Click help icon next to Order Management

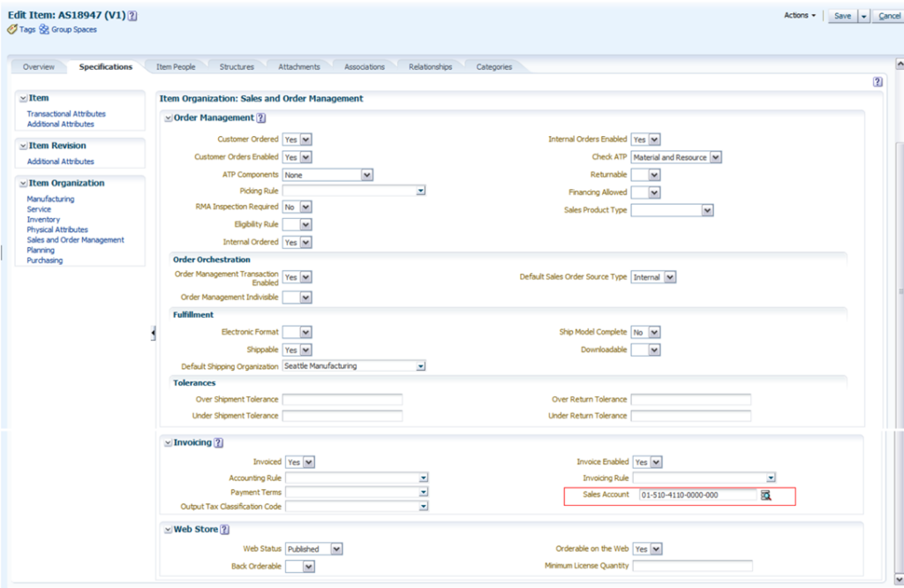(261, 118)
